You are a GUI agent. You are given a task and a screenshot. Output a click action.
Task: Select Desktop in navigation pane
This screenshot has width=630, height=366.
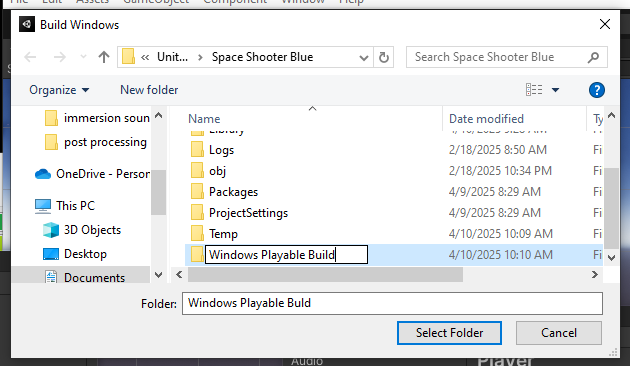(x=75, y=254)
